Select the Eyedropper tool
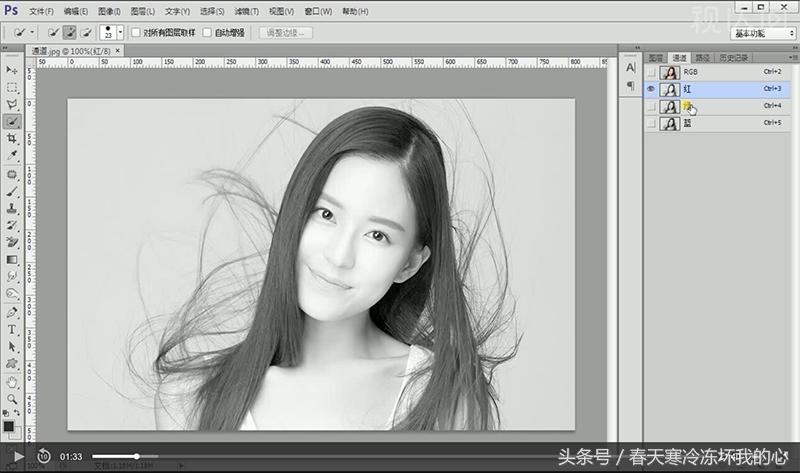800x473 pixels. coord(12,156)
